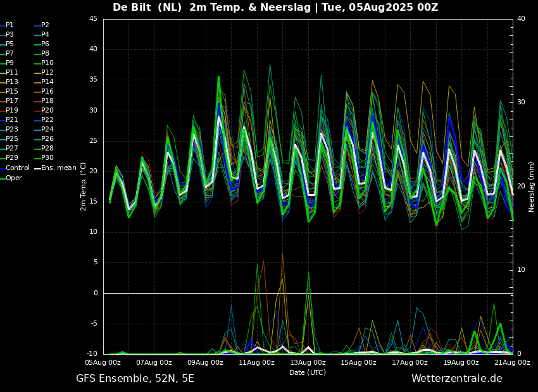Click the white line swatch beside Ens. mean
538x392 pixels.
click(x=37, y=169)
